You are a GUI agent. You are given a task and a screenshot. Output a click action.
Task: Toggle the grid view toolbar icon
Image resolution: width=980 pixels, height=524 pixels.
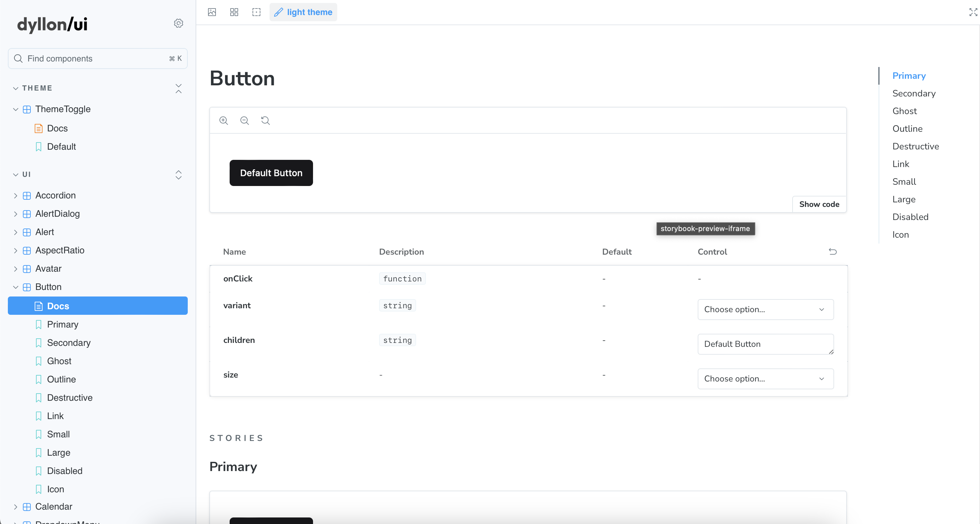(x=234, y=12)
